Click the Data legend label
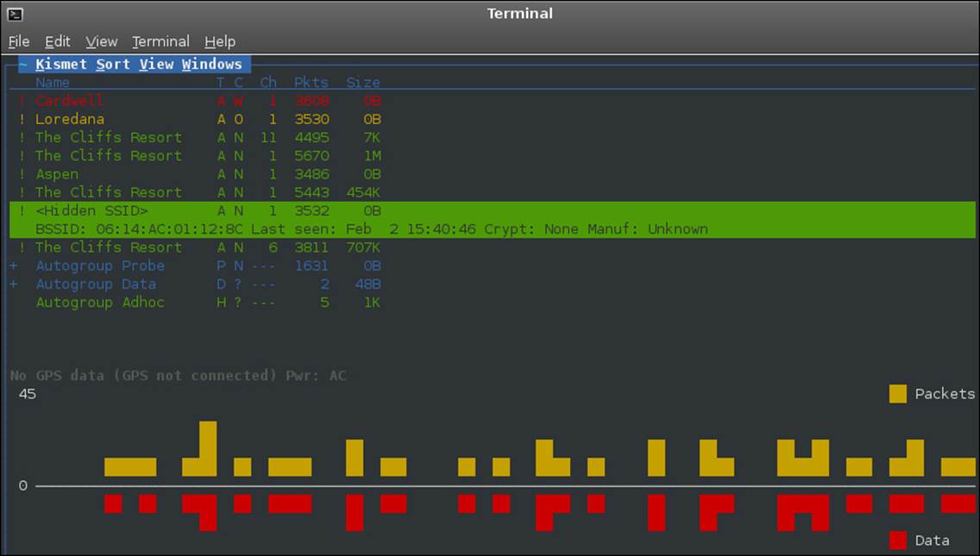This screenshot has height=556, width=980. point(932,540)
